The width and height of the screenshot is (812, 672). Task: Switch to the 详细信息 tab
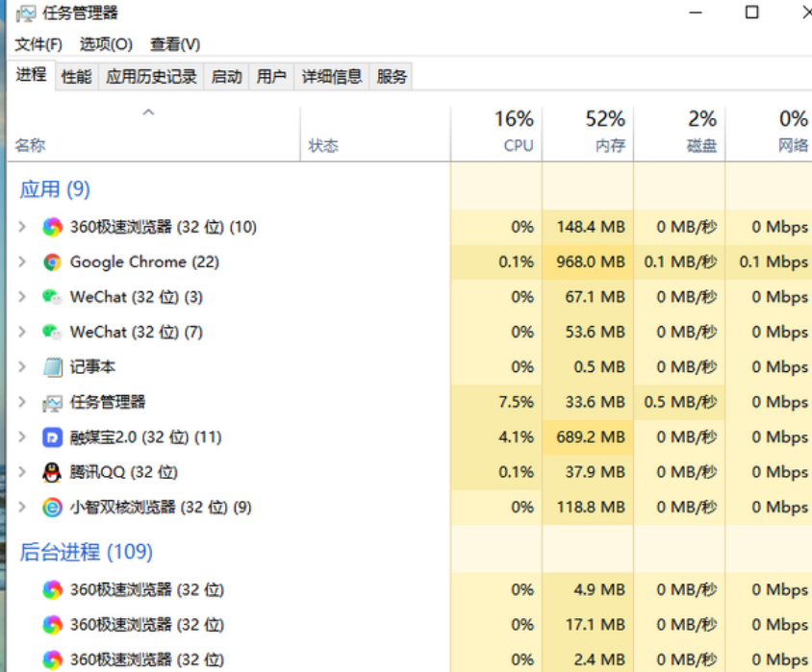pyautogui.click(x=331, y=77)
